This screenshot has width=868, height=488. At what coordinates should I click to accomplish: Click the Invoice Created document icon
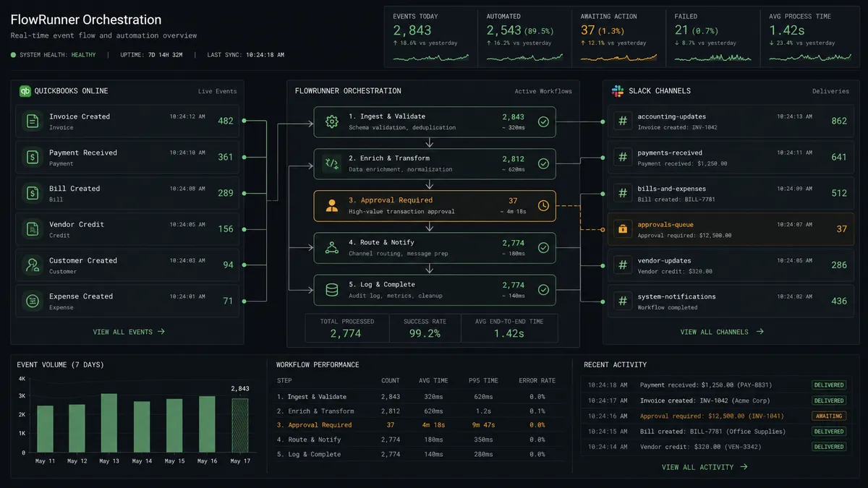point(33,121)
